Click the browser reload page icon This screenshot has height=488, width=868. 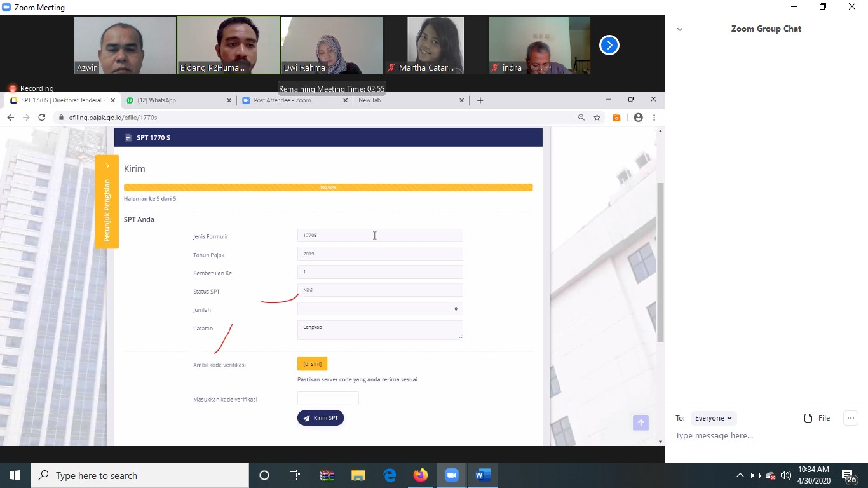tap(42, 118)
